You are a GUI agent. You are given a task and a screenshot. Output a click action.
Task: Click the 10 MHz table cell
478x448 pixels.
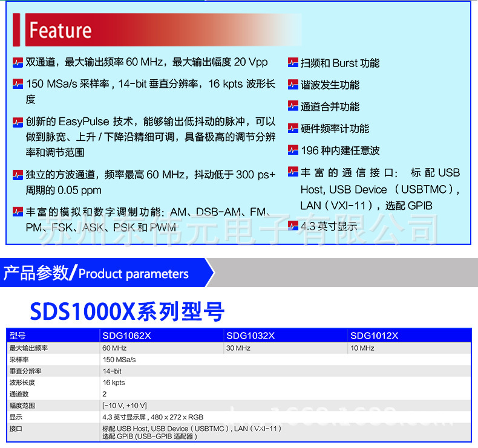[x=362, y=348]
